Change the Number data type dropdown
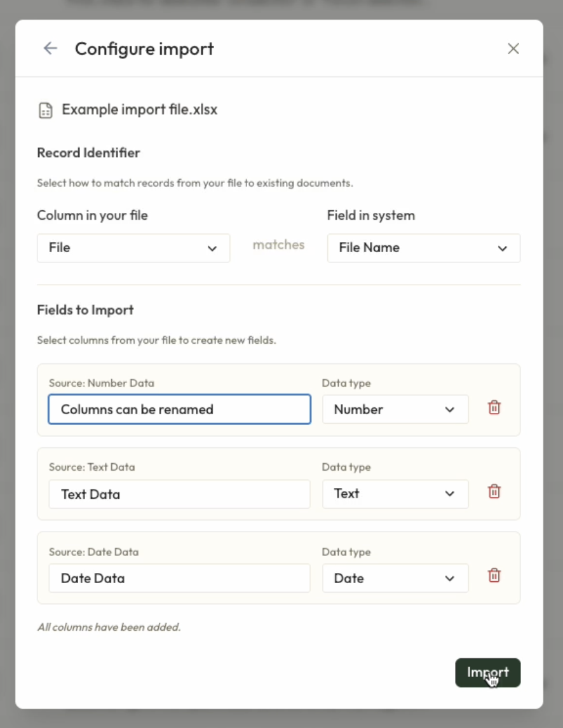 pos(395,409)
